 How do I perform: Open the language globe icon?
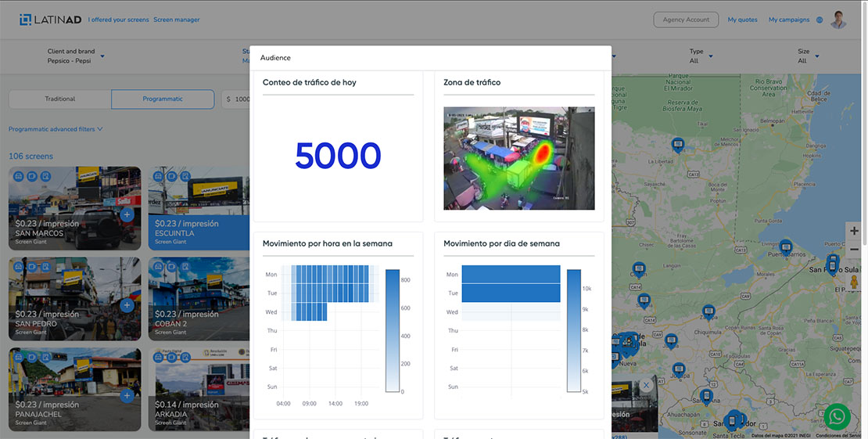[820, 20]
